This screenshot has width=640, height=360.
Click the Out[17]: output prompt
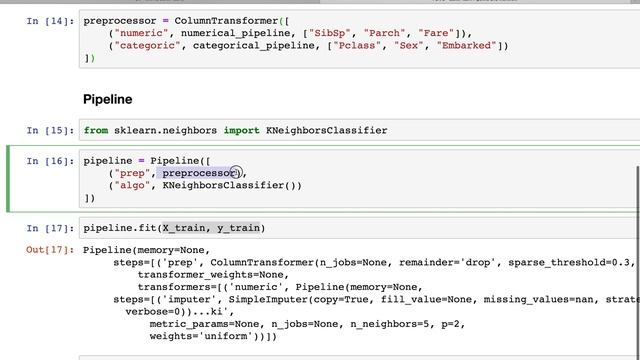click(x=50, y=250)
